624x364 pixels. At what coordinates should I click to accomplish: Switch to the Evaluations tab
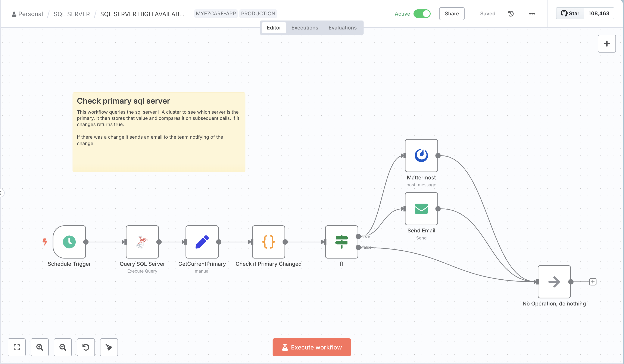click(x=343, y=28)
